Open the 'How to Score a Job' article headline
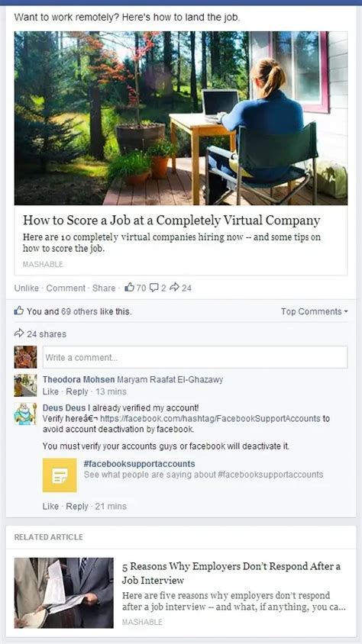This screenshot has height=644, width=362. 171,221
